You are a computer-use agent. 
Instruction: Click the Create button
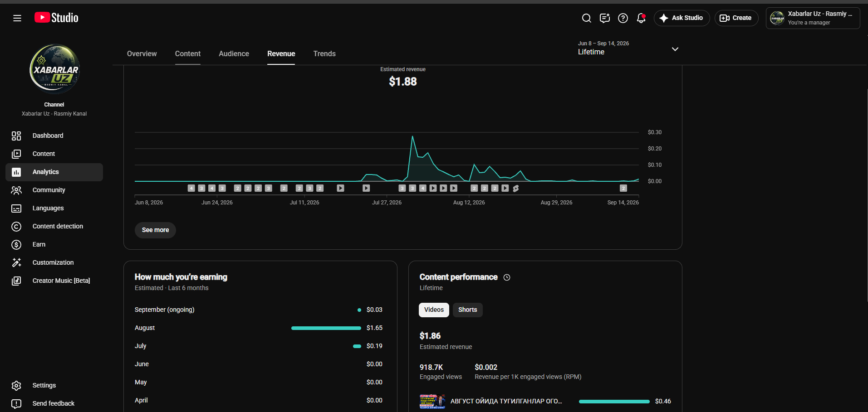(x=736, y=18)
